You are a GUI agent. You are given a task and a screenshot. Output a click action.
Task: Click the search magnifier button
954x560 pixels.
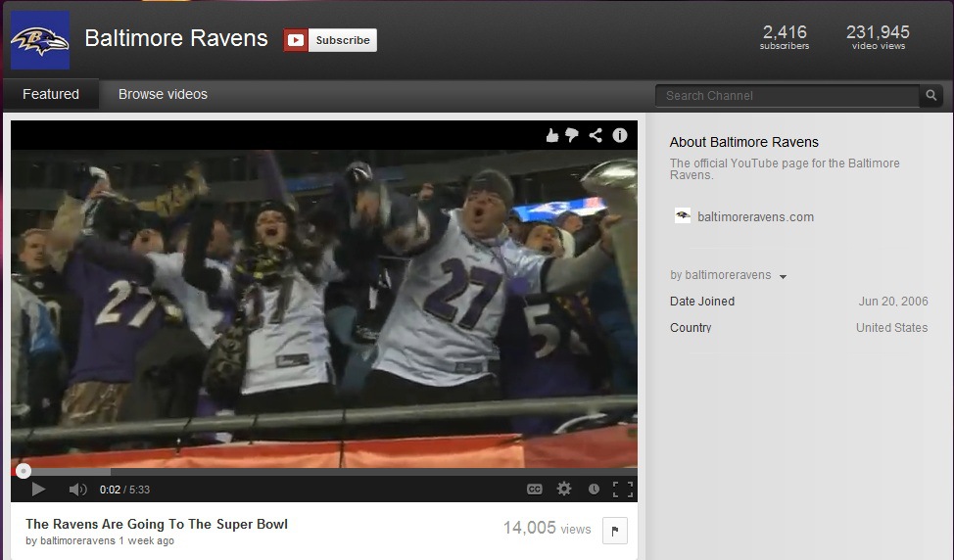click(930, 96)
